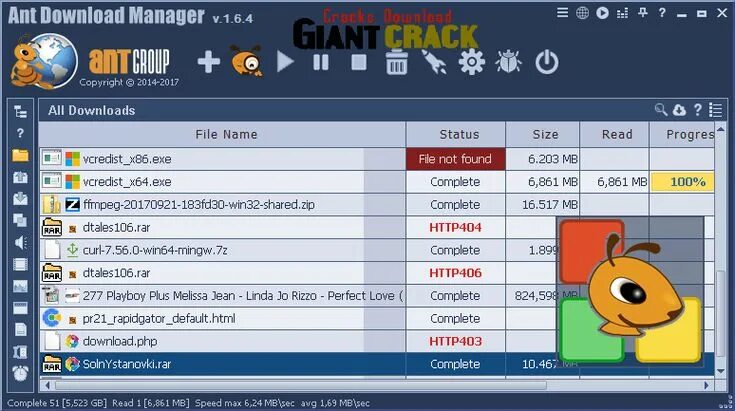This screenshot has width=735, height=411.
Task: Click the horizontal scrollbar thumb
Action: 300,386
